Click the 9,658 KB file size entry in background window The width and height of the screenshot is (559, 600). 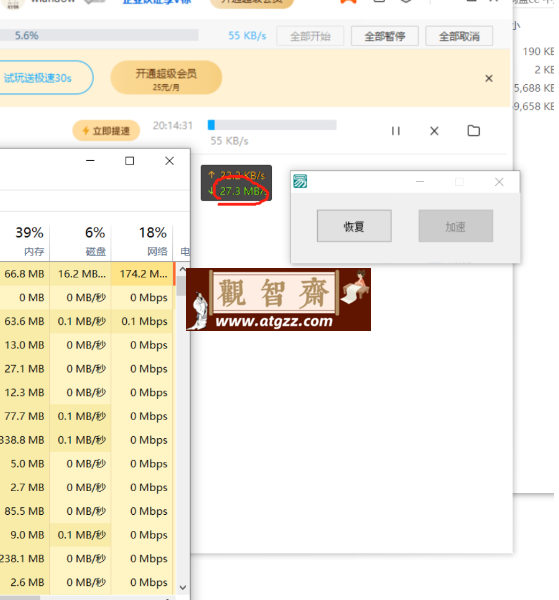(x=534, y=106)
